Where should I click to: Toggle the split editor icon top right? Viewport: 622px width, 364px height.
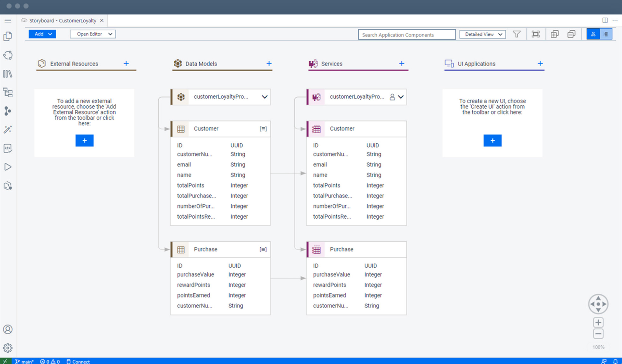605,20
